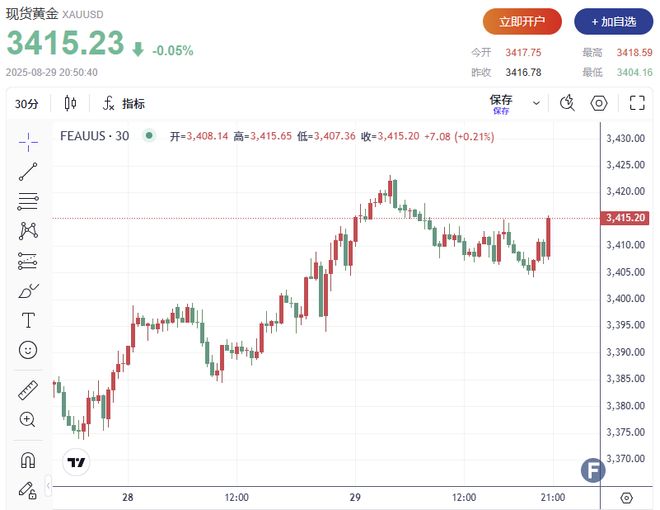This screenshot has height=510, width=660.
Task: Toggle fullscreen chart mode
Action: (x=636, y=103)
